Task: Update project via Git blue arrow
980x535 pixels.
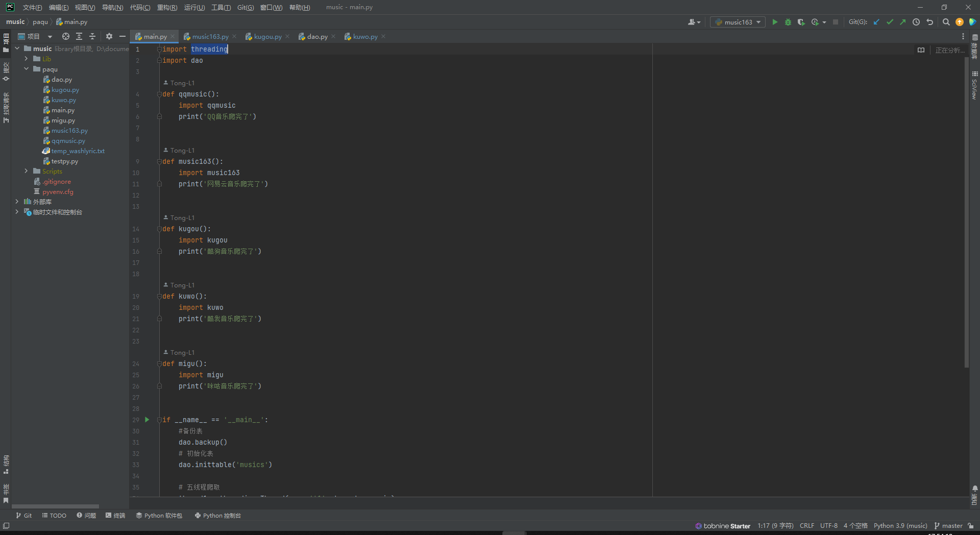Action: click(x=876, y=22)
